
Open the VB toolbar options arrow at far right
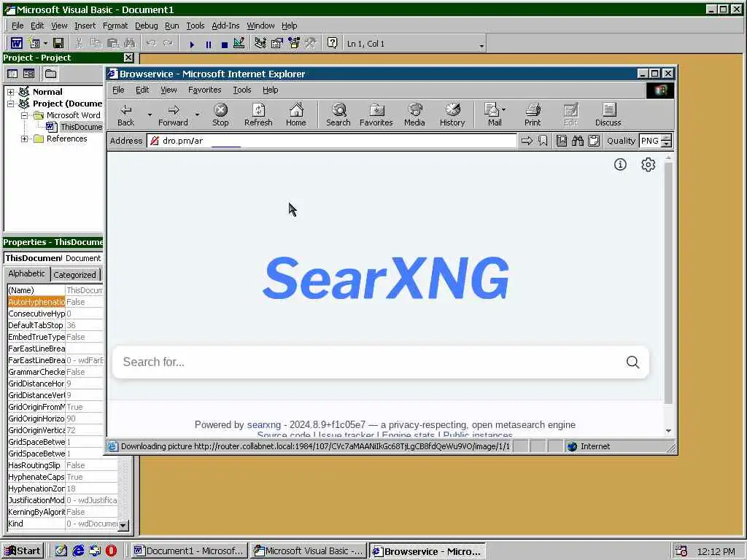coord(481,45)
